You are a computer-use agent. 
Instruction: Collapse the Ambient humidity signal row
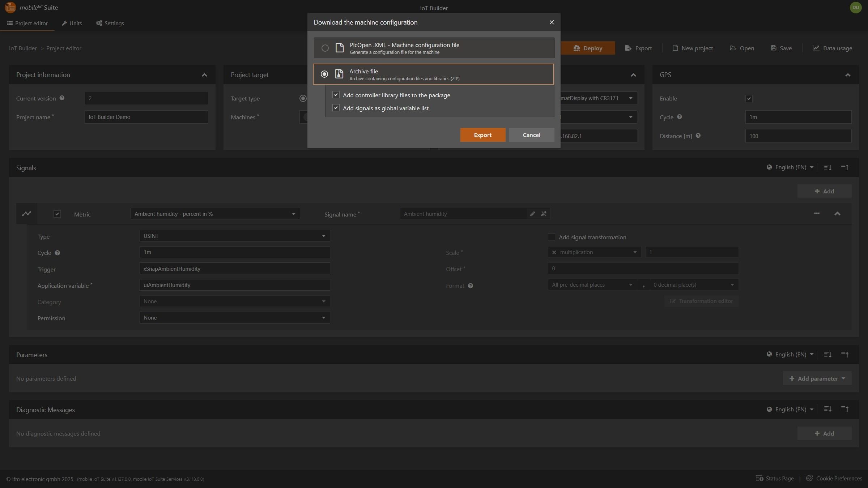pyautogui.click(x=837, y=214)
